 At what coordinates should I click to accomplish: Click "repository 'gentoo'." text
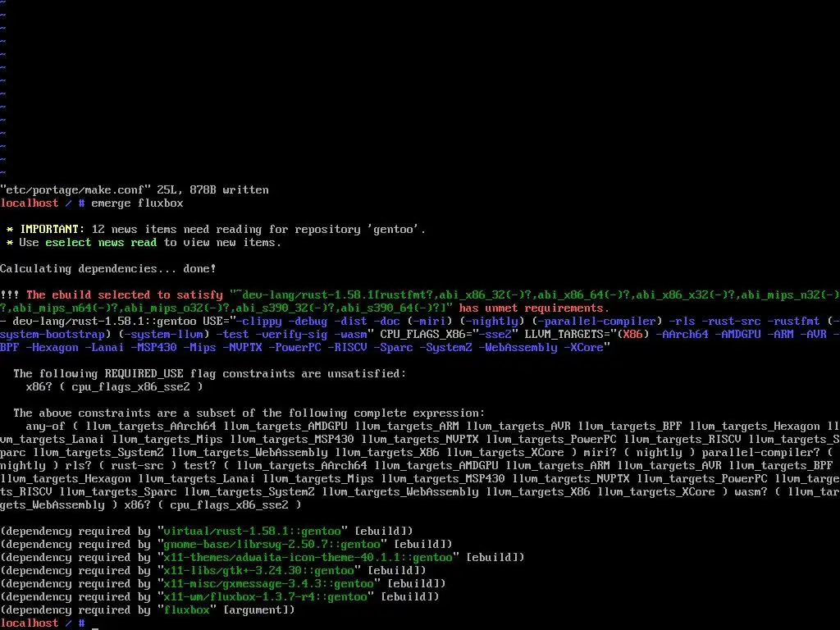pos(360,230)
